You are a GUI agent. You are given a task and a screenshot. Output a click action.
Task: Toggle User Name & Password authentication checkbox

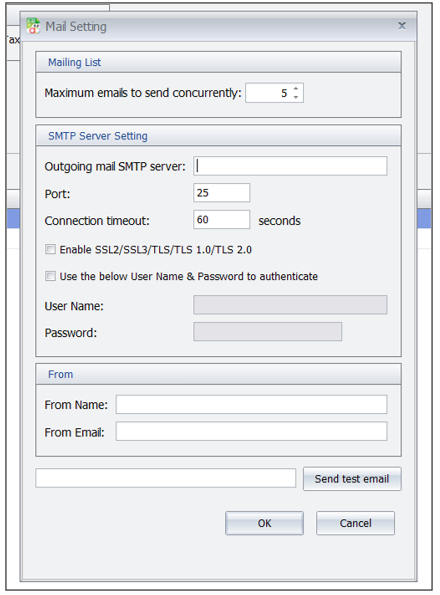50,276
